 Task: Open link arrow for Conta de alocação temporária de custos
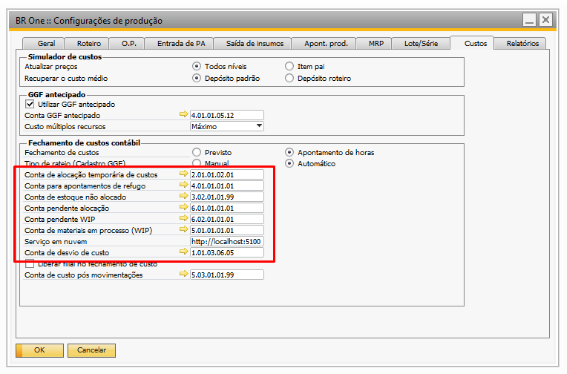[x=184, y=174]
